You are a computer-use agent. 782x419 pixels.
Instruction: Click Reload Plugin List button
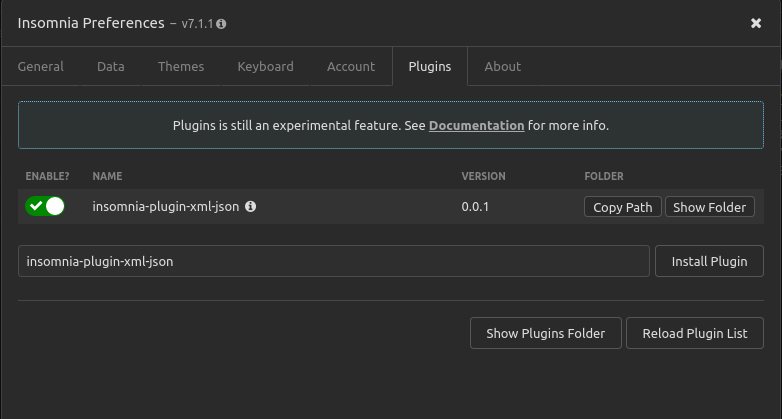click(695, 333)
